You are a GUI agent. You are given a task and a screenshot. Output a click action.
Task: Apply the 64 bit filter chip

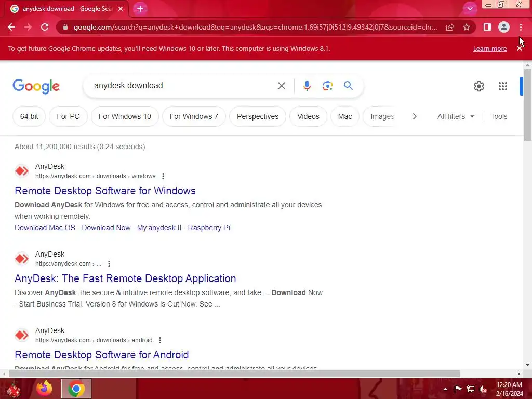coord(29,116)
